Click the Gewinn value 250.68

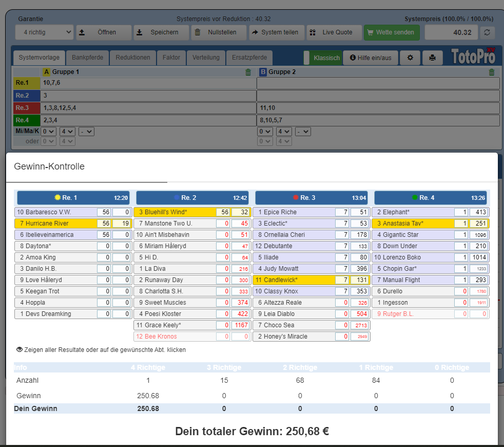point(148,396)
